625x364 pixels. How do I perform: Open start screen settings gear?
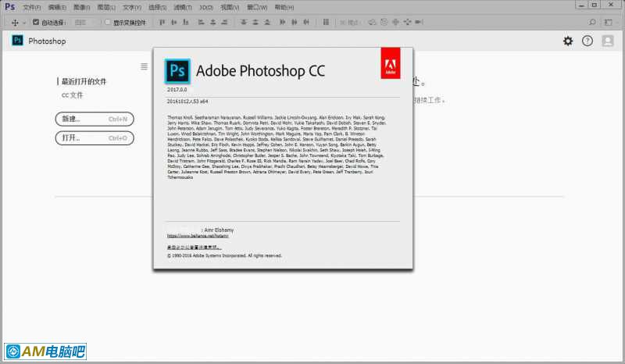click(x=568, y=41)
